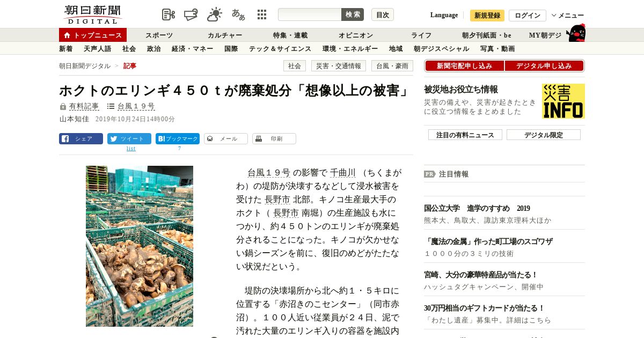The image size is (644, 338).
Task: Click the Language link
Action: click(444, 15)
